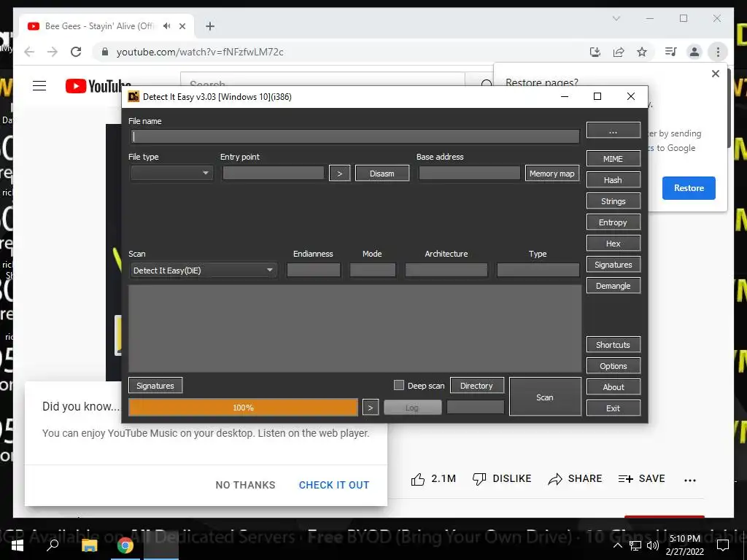
Task: Open File Explorer from taskbar
Action: 89,545
